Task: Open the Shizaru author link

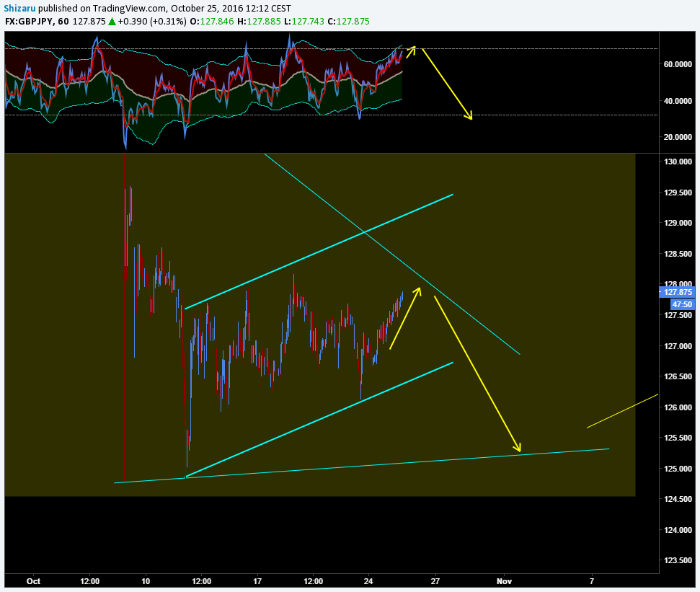Action: tap(20, 9)
